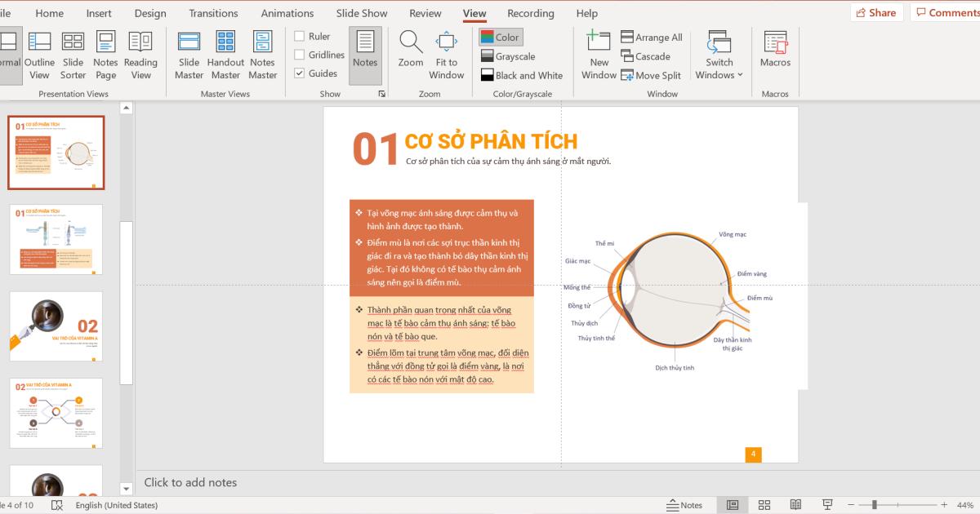
Task: Open the Zoom dialog
Action: (411, 49)
